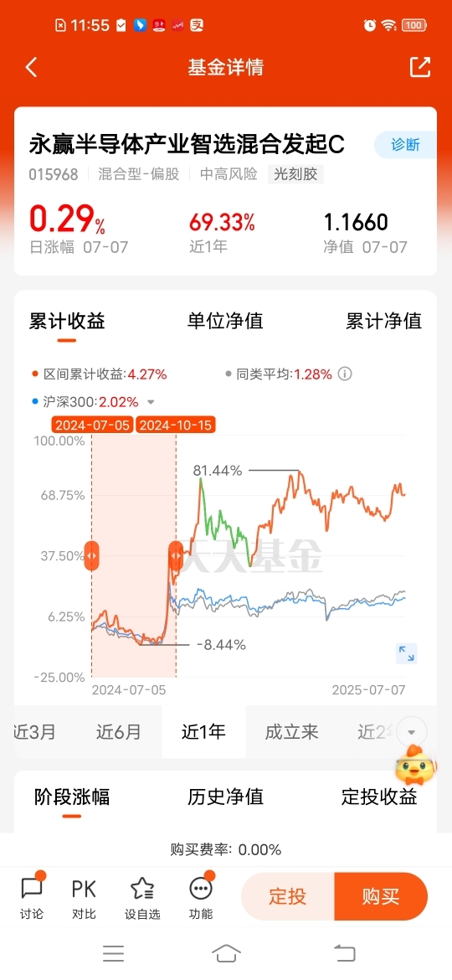Expand chart with fullscreen arrows icon
Image resolution: width=452 pixels, height=980 pixels.
click(x=407, y=653)
